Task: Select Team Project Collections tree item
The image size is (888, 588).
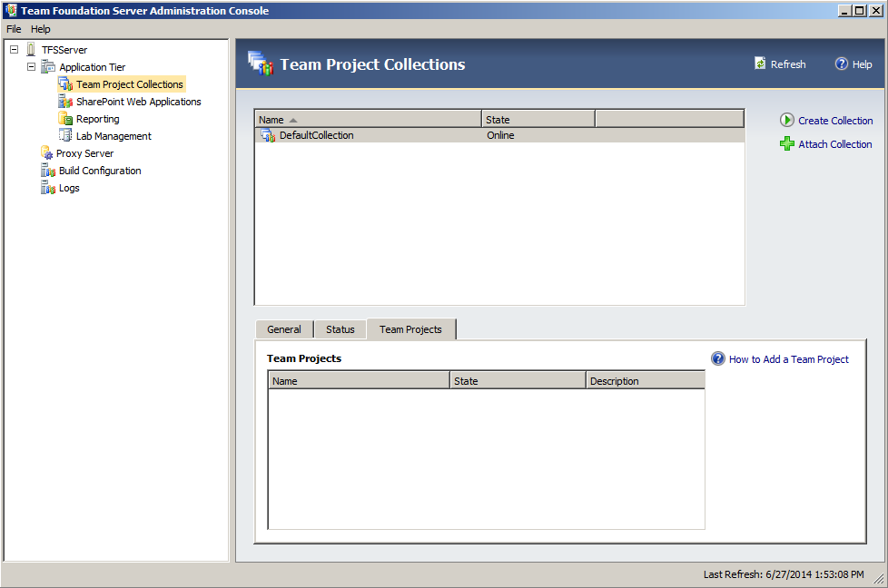Action: (130, 84)
